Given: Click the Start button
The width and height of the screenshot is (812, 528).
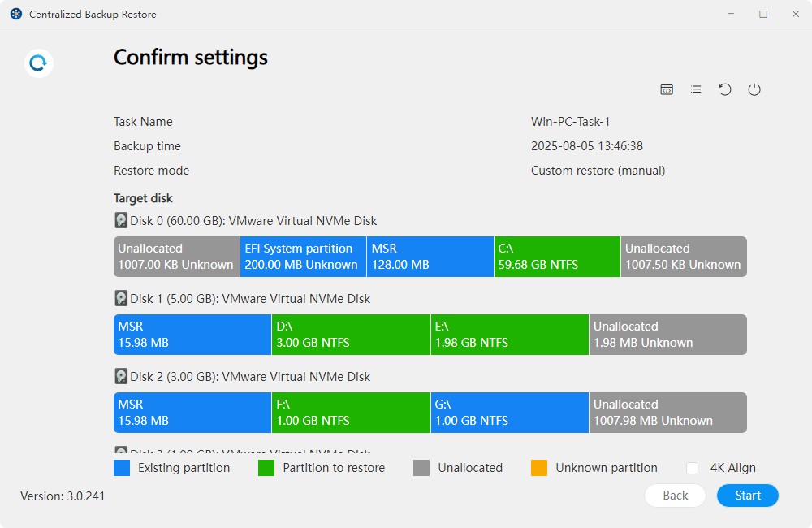Looking at the screenshot, I should click(746, 496).
